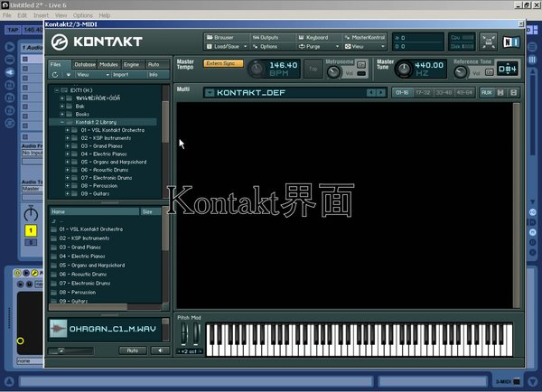Viewport: 542px width, 392px height.
Task: Toggle Auto preview in the browser
Action: click(x=132, y=350)
